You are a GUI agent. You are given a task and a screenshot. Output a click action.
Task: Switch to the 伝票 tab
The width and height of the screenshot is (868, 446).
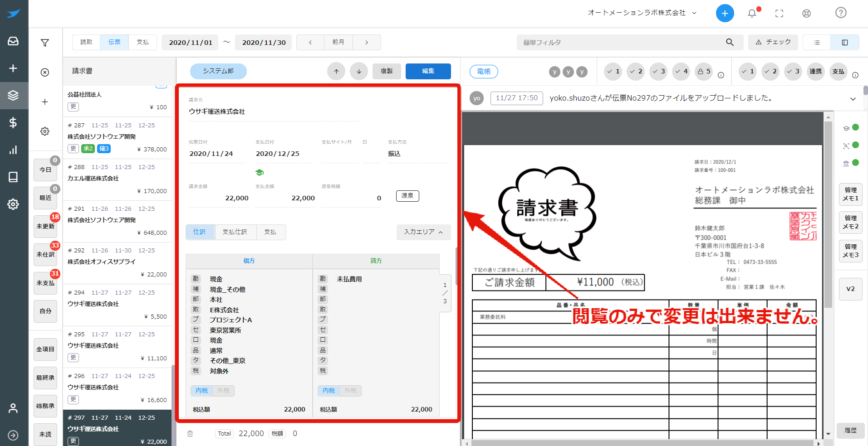tap(114, 42)
